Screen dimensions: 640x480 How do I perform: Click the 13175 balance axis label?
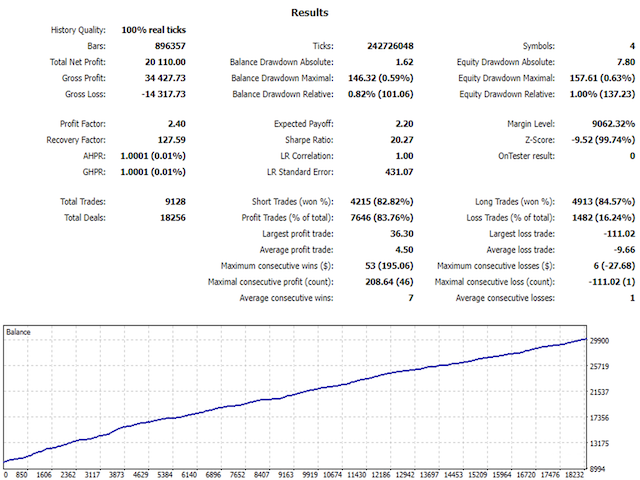pyautogui.click(x=600, y=443)
